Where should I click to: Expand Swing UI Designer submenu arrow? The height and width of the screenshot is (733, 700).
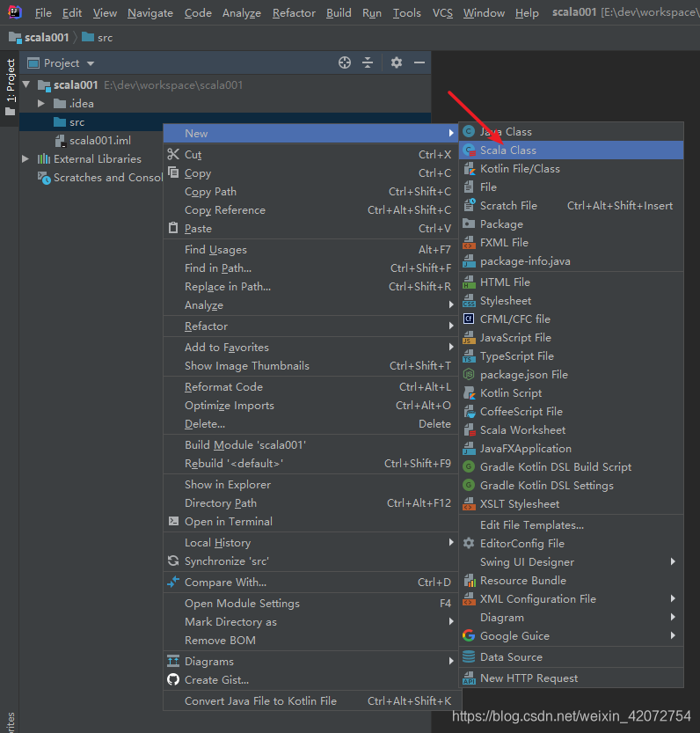pos(673,561)
